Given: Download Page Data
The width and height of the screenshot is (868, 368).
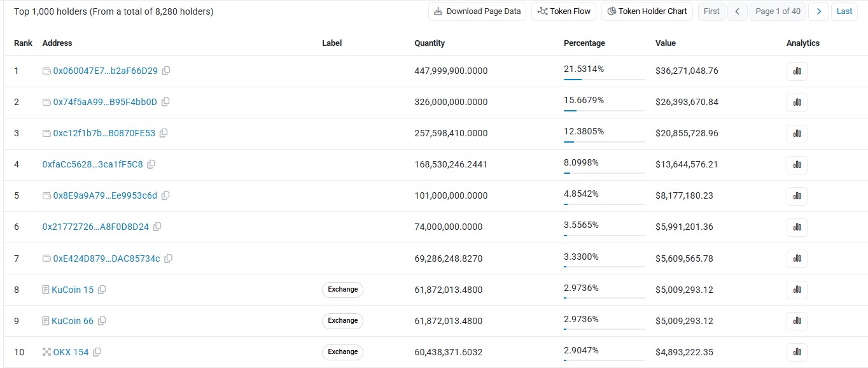Looking at the screenshot, I should pos(477,11).
